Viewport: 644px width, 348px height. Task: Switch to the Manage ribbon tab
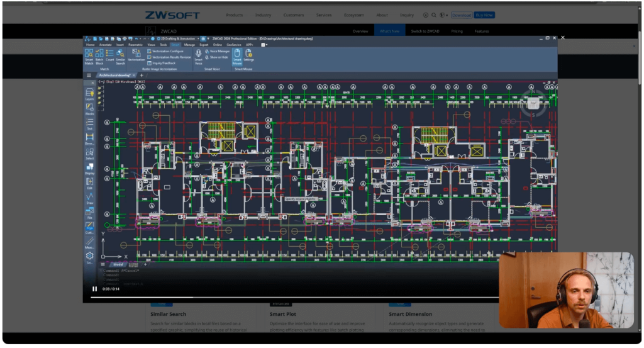coord(189,45)
